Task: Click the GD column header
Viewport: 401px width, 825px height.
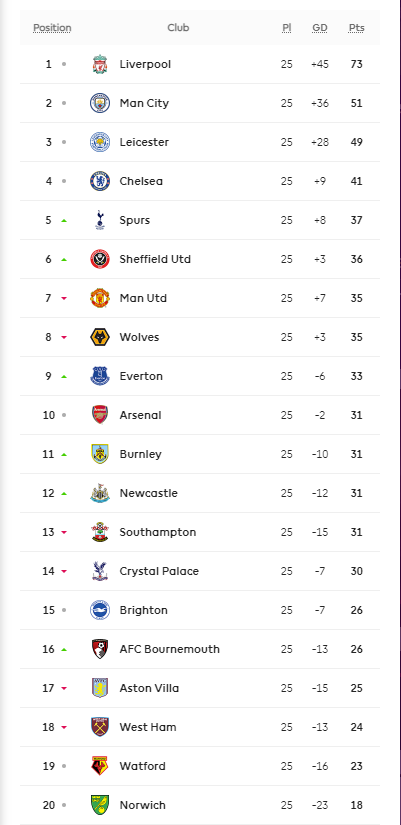Action: (319, 28)
